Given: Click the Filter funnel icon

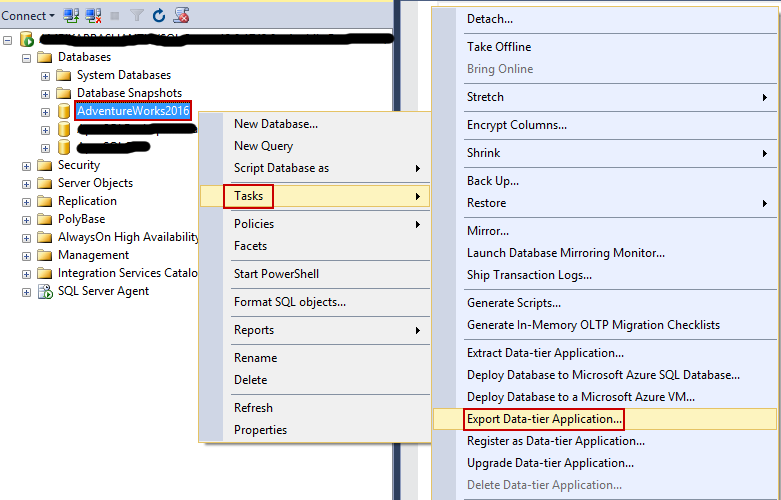Looking at the screenshot, I should [x=137, y=15].
